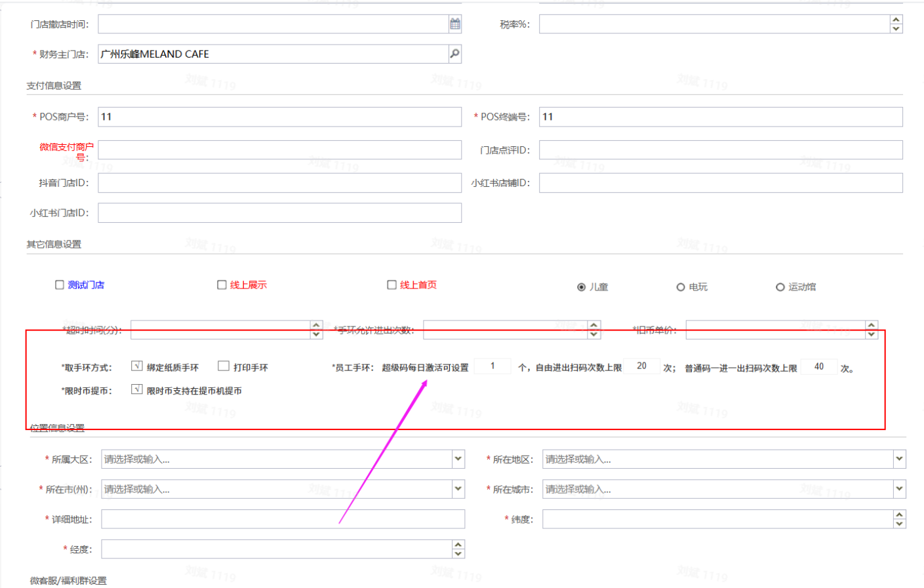Image resolution: width=924 pixels, height=588 pixels.
Task: Increase 经度 value with up spinner
Action: [458, 545]
